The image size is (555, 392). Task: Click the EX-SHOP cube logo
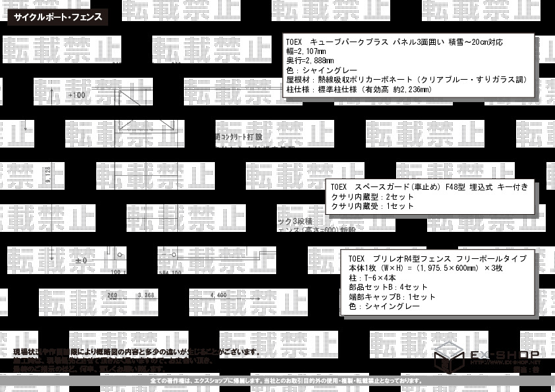click(x=449, y=357)
